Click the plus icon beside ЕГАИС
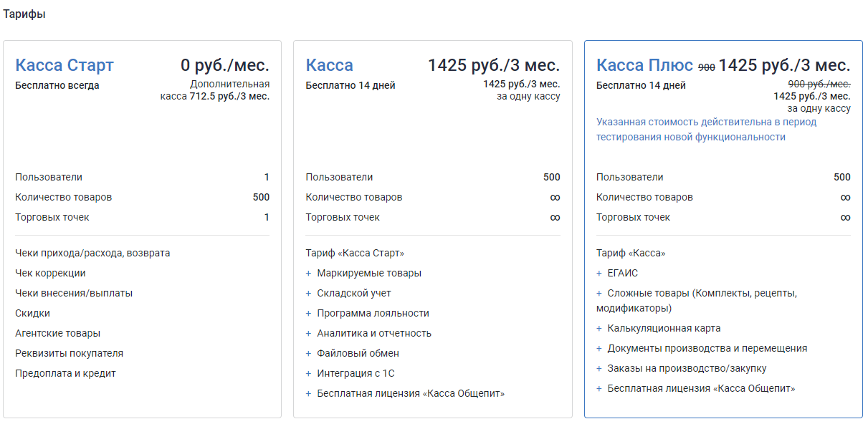This screenshot has height=424, width=868. 599,273
